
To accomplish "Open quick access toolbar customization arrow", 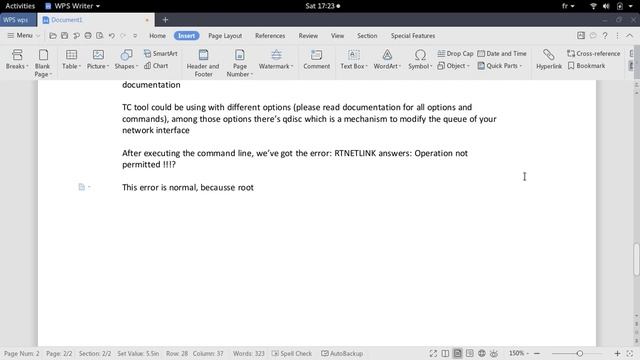I will [x=135, y=36].
